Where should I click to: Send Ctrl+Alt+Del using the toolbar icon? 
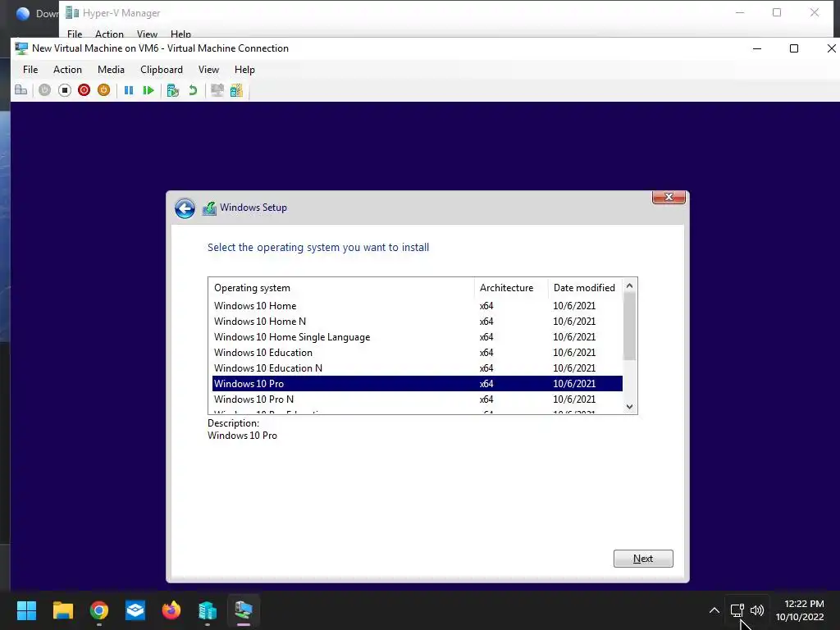point(21,90)
